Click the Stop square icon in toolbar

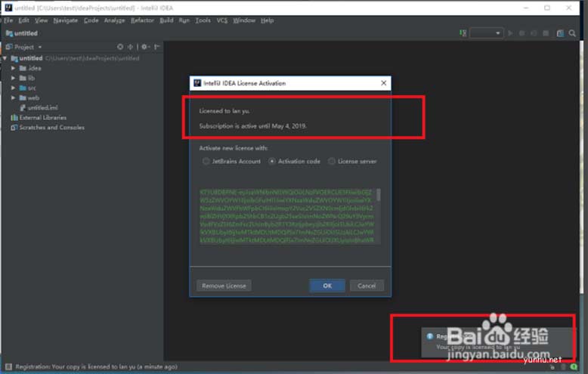[546, 33]
